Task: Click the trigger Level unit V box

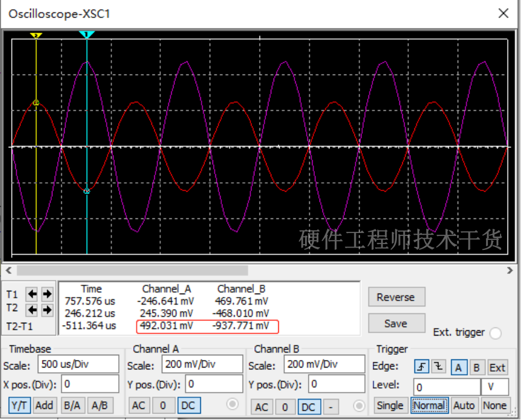Action: 495,386
